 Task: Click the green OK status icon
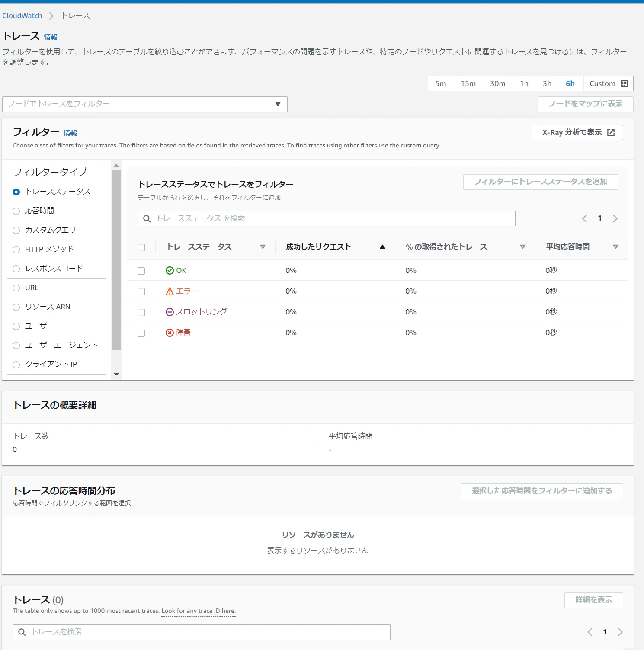coord(170,270)
